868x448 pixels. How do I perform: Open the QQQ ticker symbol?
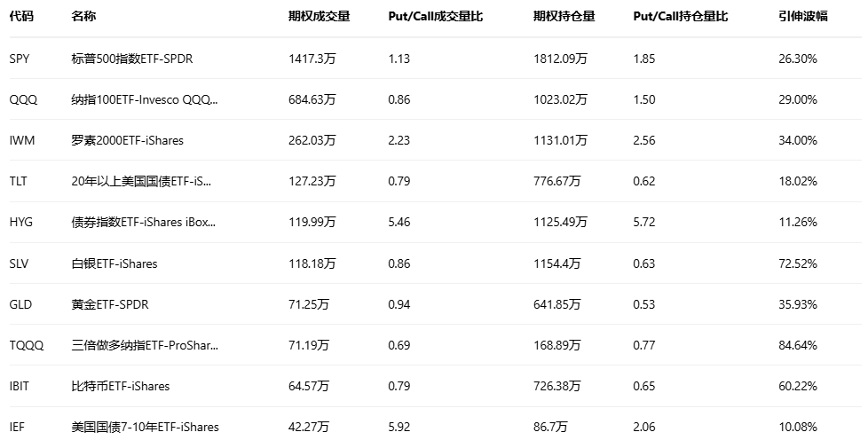(23, 99)
